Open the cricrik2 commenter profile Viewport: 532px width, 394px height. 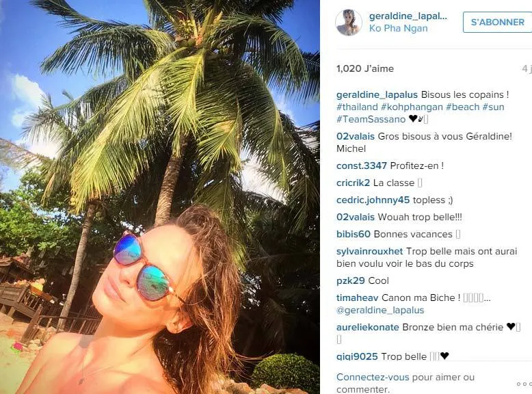click(353, 183)
